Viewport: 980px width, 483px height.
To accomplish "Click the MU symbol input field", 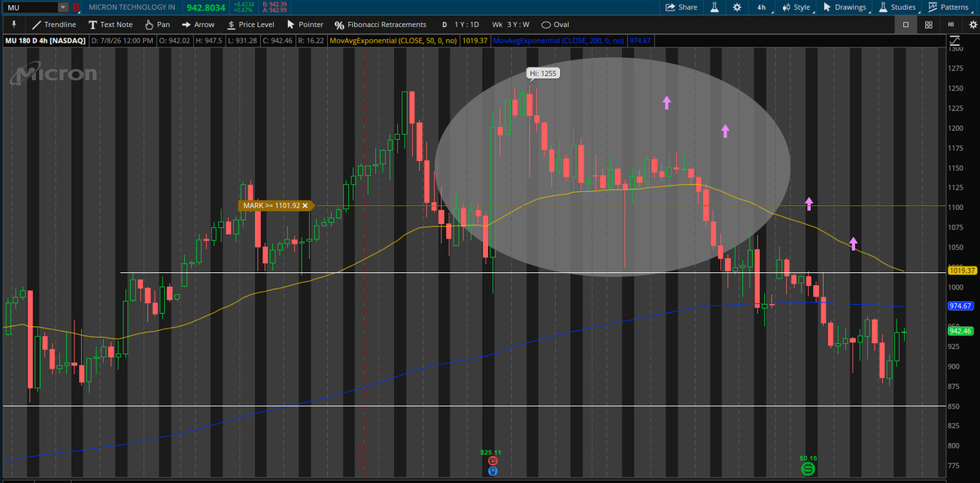I will click(x=31, y=7).
